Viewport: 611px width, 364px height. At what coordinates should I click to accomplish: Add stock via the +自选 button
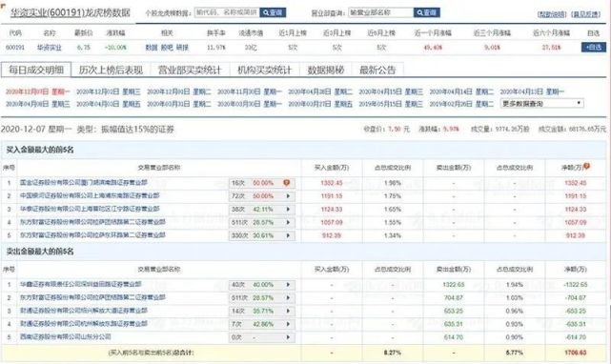tap(594, 47)
